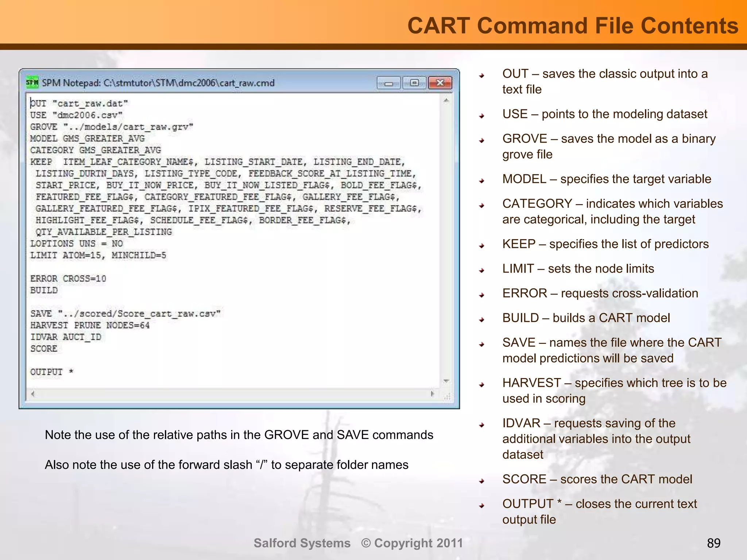Click the horizontal scrollbar right arrow

[x=433, y=394]
